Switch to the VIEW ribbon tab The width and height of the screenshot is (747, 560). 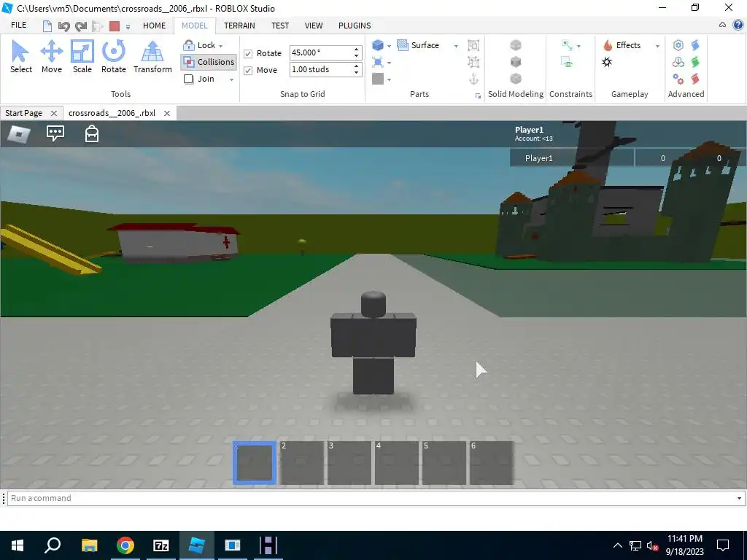coord(314,26)
